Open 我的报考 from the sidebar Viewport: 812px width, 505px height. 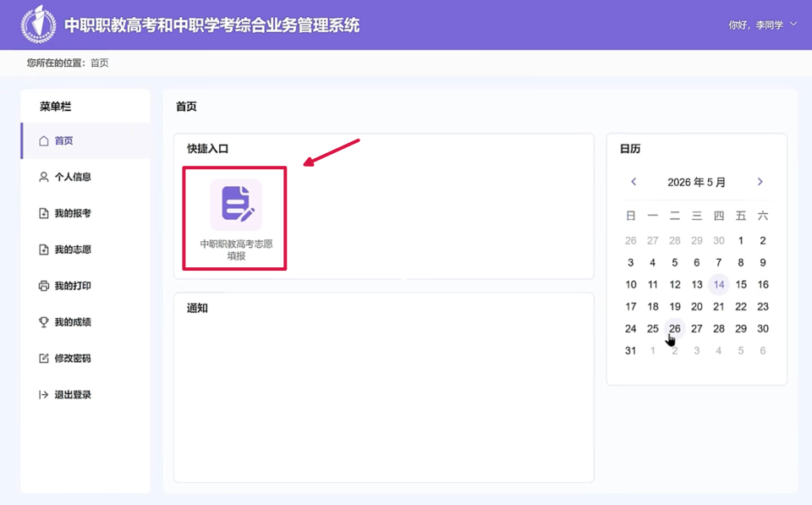85,213
